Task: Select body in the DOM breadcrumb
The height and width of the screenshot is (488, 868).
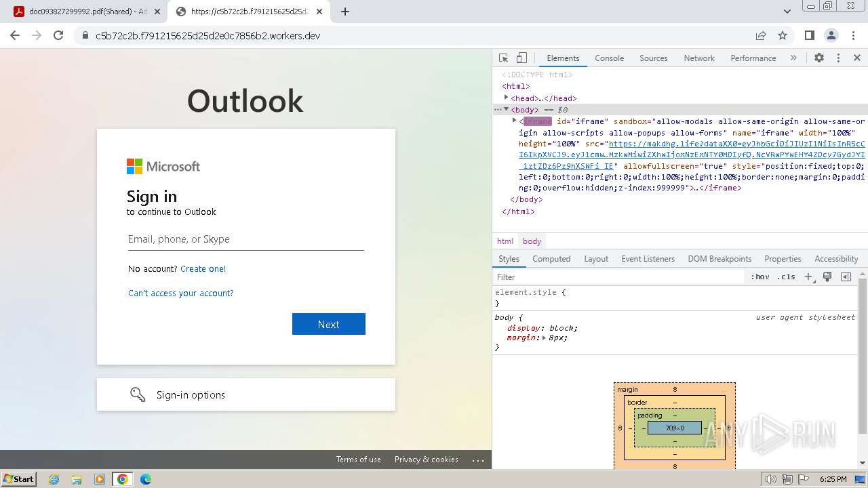Action: [532, 241]
